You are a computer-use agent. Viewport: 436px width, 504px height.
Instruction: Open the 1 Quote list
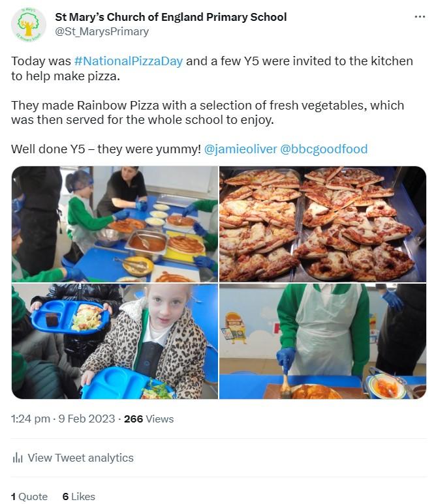(29, 496)
